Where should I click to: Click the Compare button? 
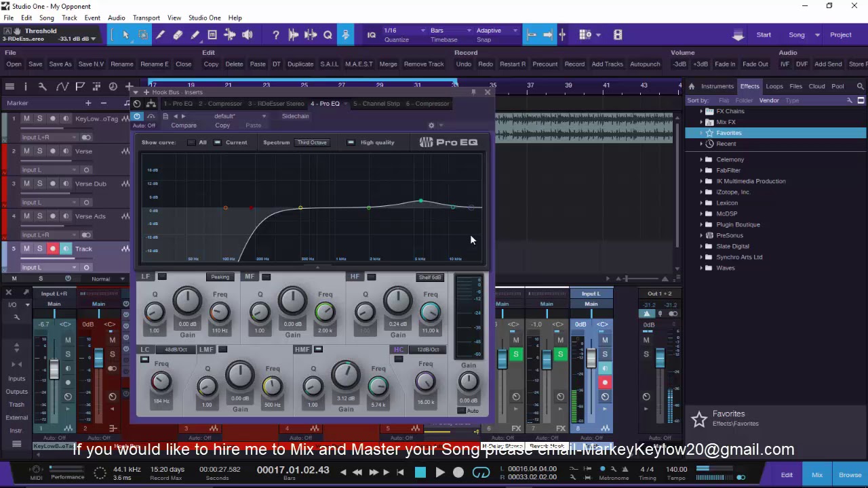[x=184, y=125]
